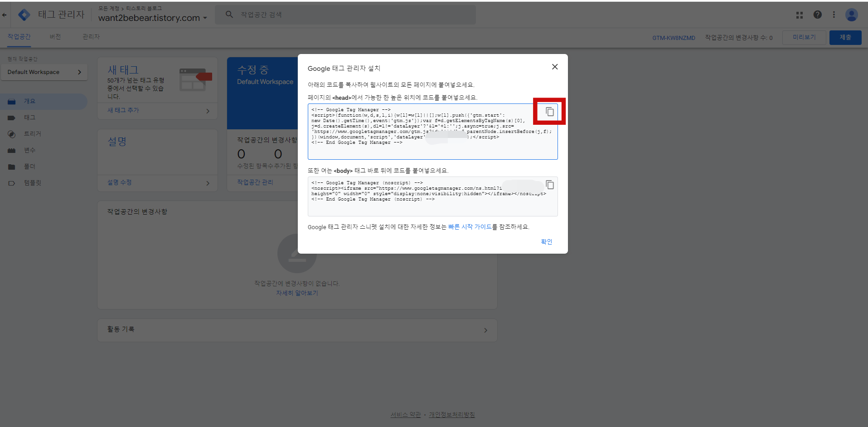Copy the body noscript code snippet
This screenshot has width=868, height=427.
pyautogui.click(x=550, y=185)
